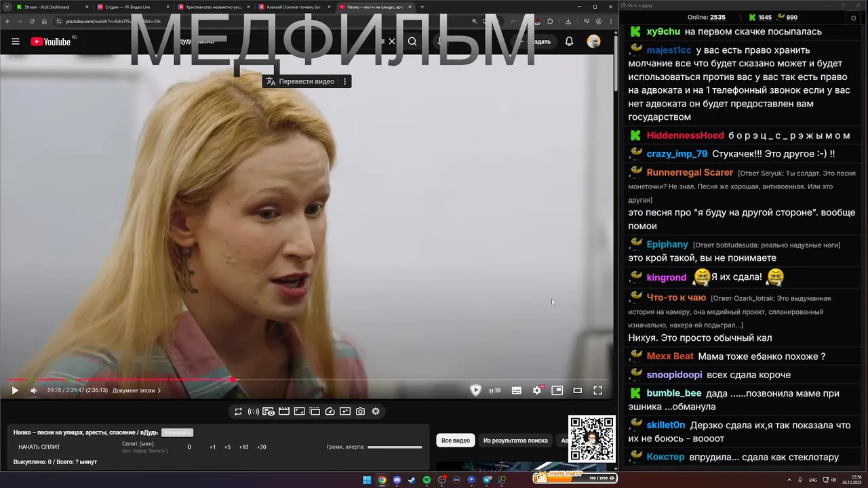This screenshot has height=488, width=868.
Task: Open Spotify from the taskbar
Action: click(427, 480)
